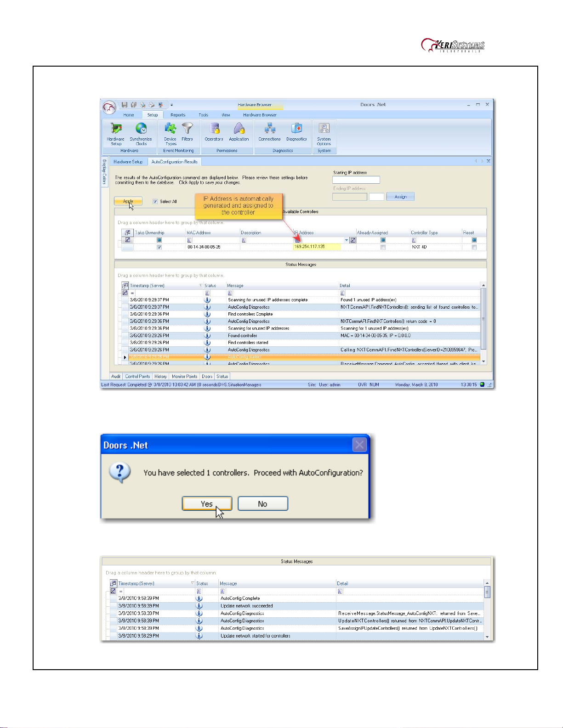Toggle Take Ownership for controller 00-14-34-00-05-35
The width and height of the screenshot is (563, 728).
159,247
